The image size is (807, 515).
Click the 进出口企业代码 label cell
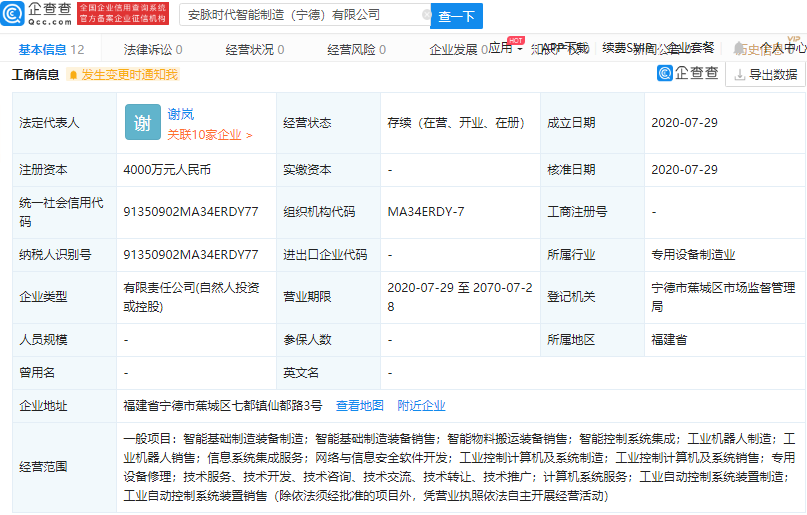[x=328, y=254]
